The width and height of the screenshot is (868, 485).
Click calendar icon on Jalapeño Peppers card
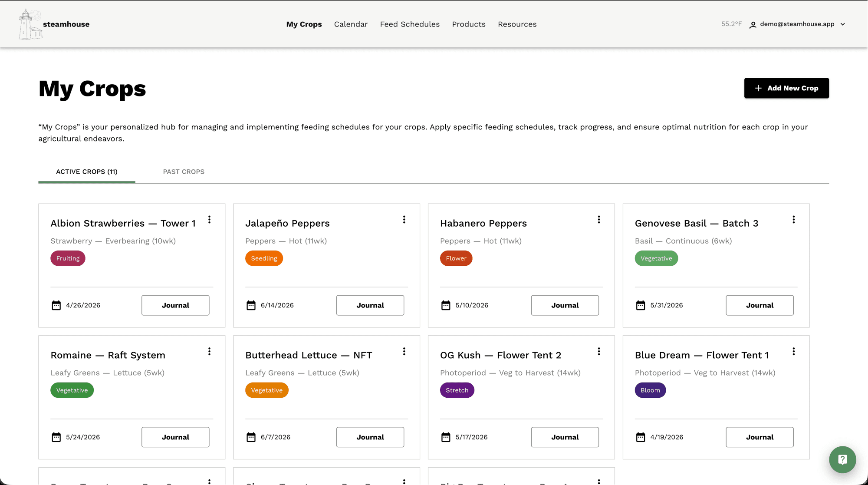251,305
